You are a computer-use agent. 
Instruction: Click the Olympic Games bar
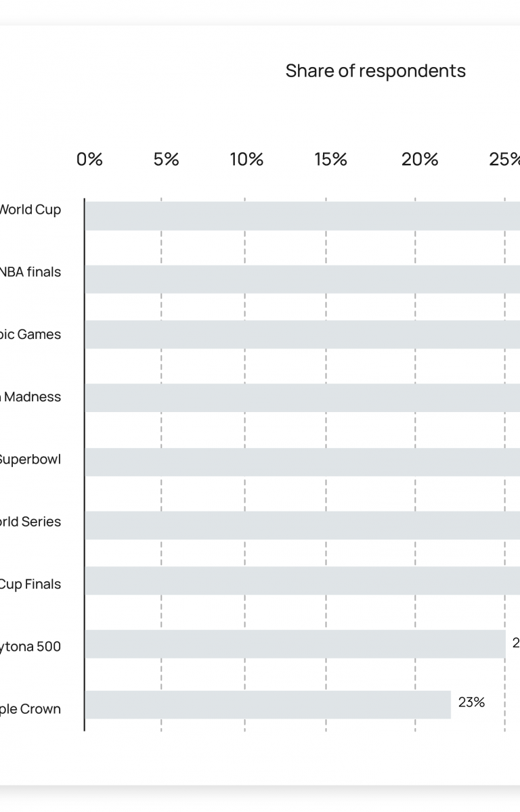coord(302,334)
